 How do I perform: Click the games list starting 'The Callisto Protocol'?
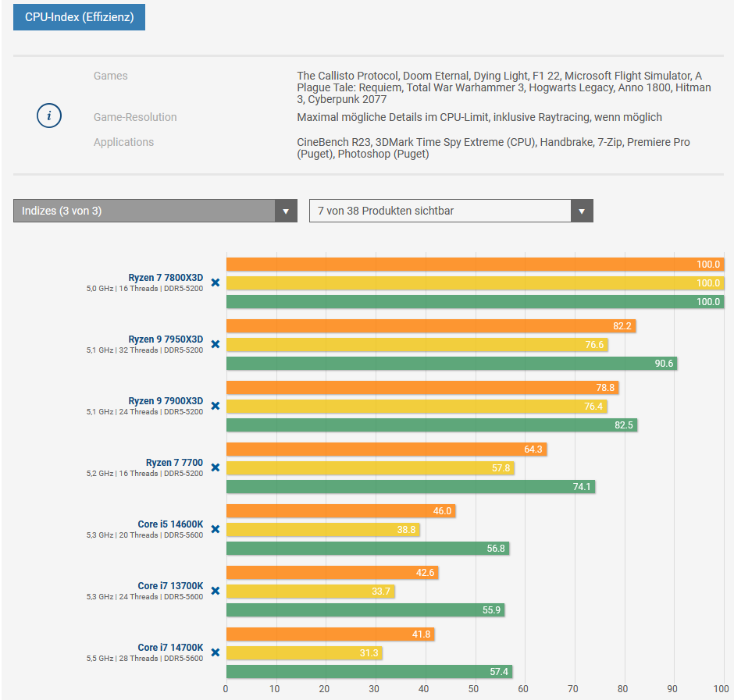[504, 87]
